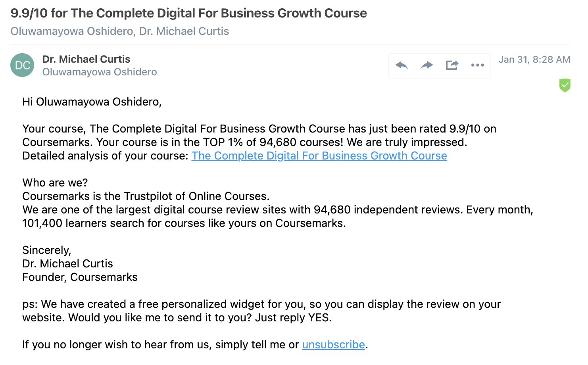The height and width of the screenshot is (365, 588).
Task: Click the Jan 31, 8:28 AM timestamp
Action: coord(534,60)
